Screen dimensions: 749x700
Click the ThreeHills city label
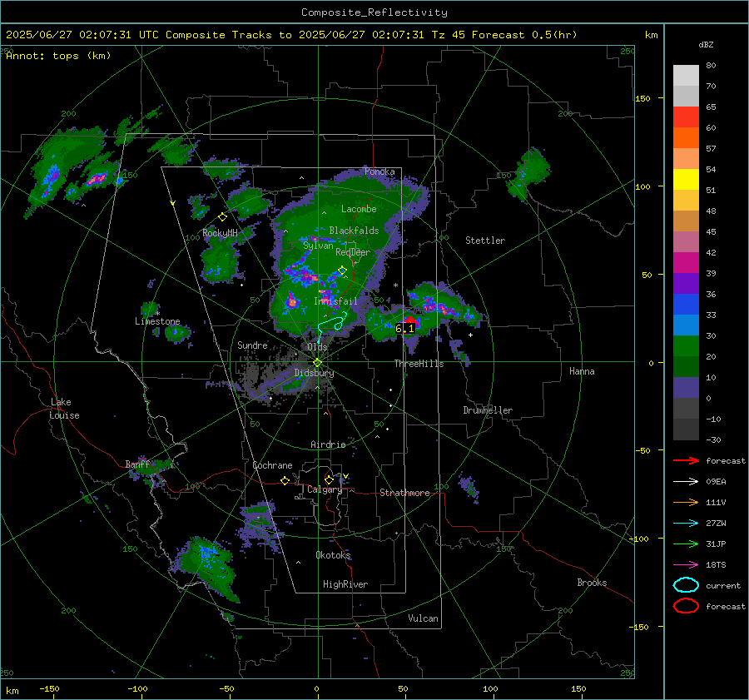419,364
